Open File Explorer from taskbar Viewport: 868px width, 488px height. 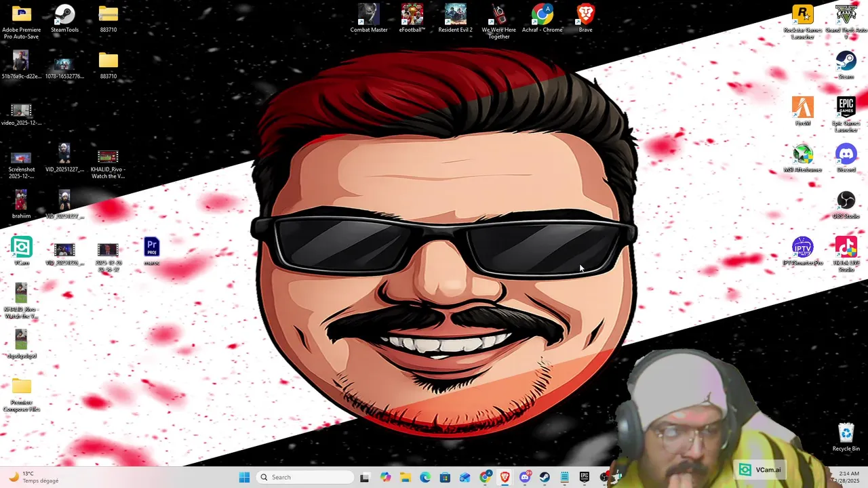(x=405, y=477)
